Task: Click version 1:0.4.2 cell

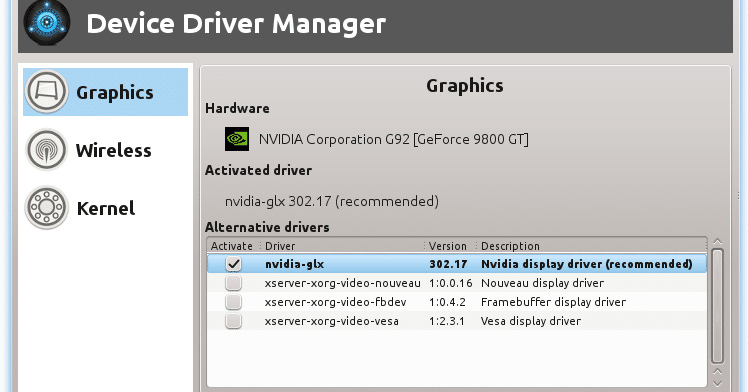Action: [x=446, y=302]
